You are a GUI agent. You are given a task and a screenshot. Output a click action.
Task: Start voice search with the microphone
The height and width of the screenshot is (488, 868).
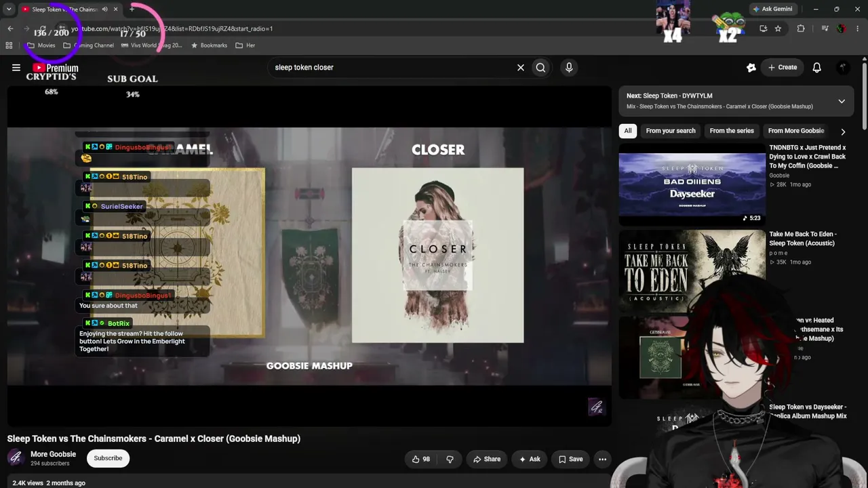point(569,67)
